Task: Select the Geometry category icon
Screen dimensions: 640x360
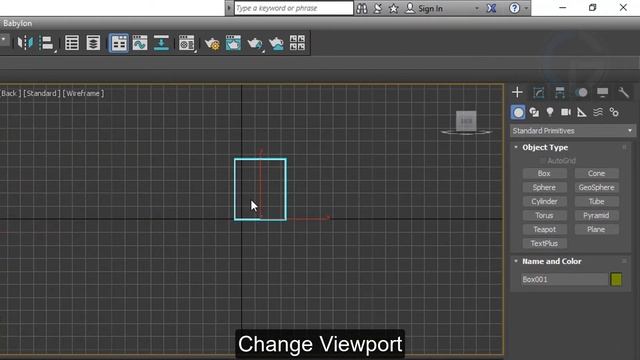Action: click(x=518, y=112)
